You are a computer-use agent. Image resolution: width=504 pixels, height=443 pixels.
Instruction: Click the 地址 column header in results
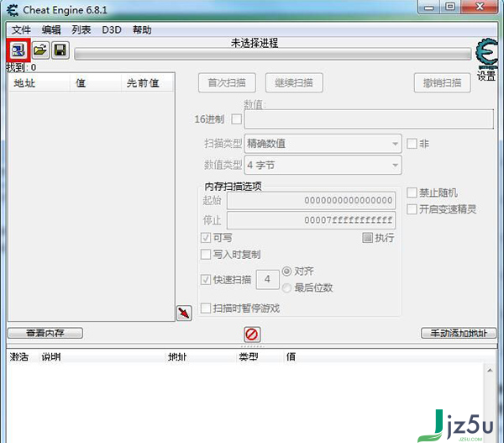point(39,83)
